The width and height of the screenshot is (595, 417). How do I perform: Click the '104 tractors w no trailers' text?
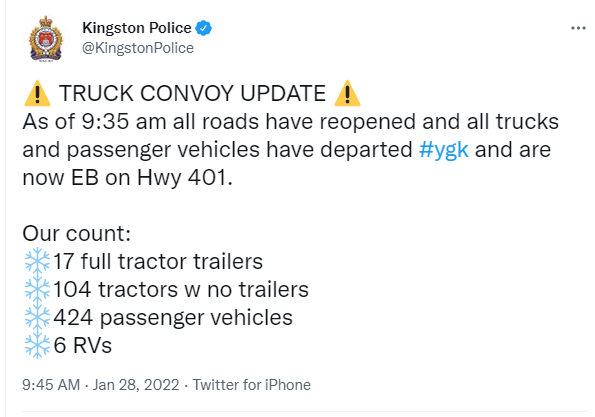(181, 290)
